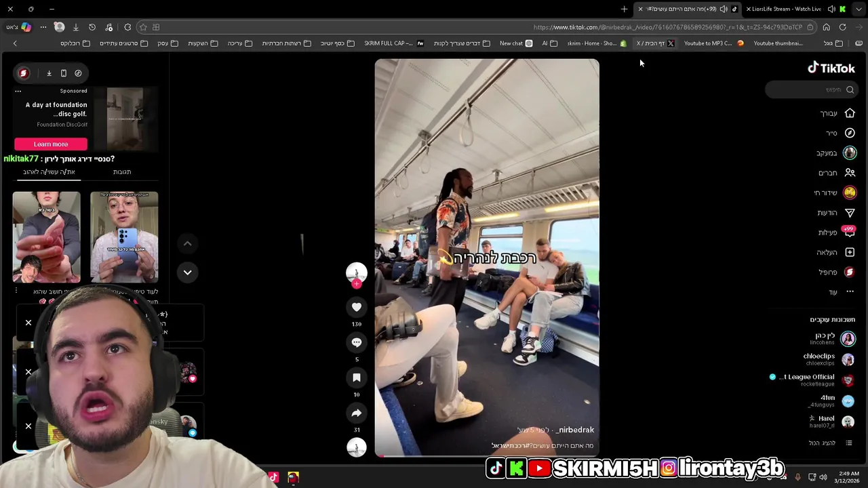Open the סרטונים עתידיים bookmark folder
Screen dimensions: 868x488
(123, 43)
